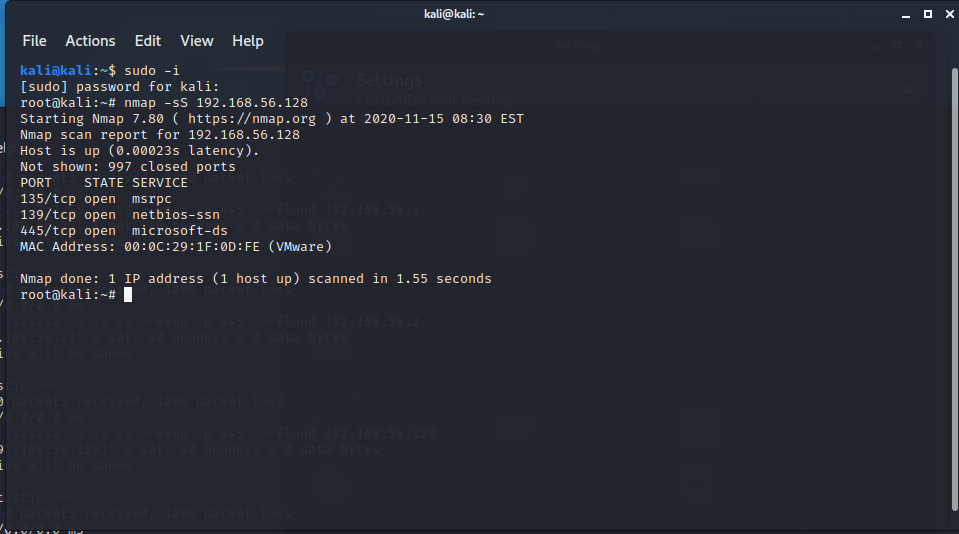Click the cursor at the last root@kali prompt
959x534 pixels.
click(x=128, y=295)
